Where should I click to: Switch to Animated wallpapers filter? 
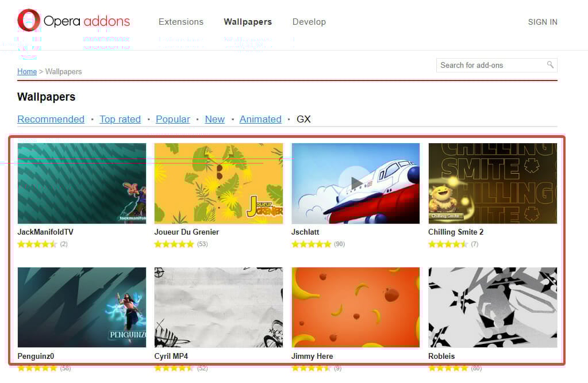pos(260,119)
